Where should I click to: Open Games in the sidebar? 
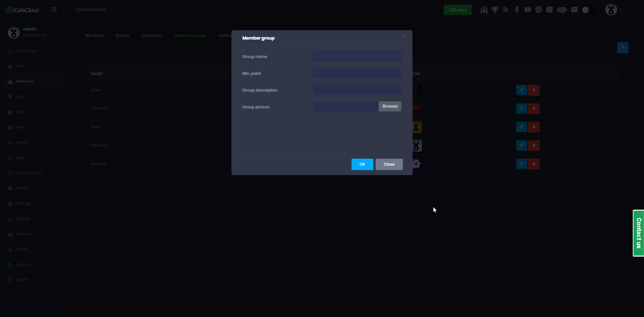pyautogui.click(x=22, y=143)
